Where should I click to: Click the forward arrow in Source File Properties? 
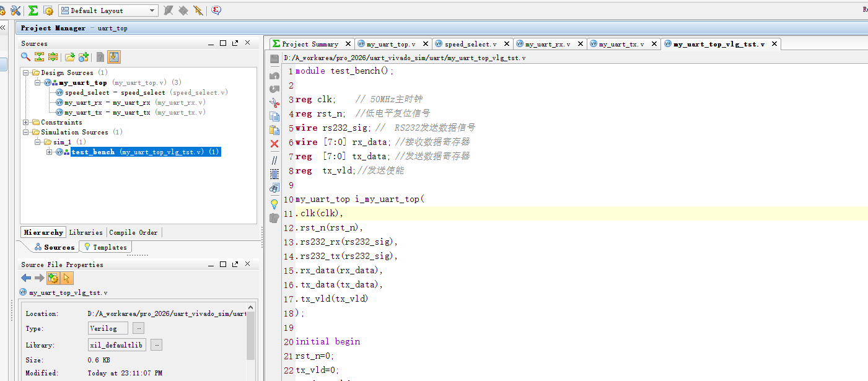[x=39, y=278]
